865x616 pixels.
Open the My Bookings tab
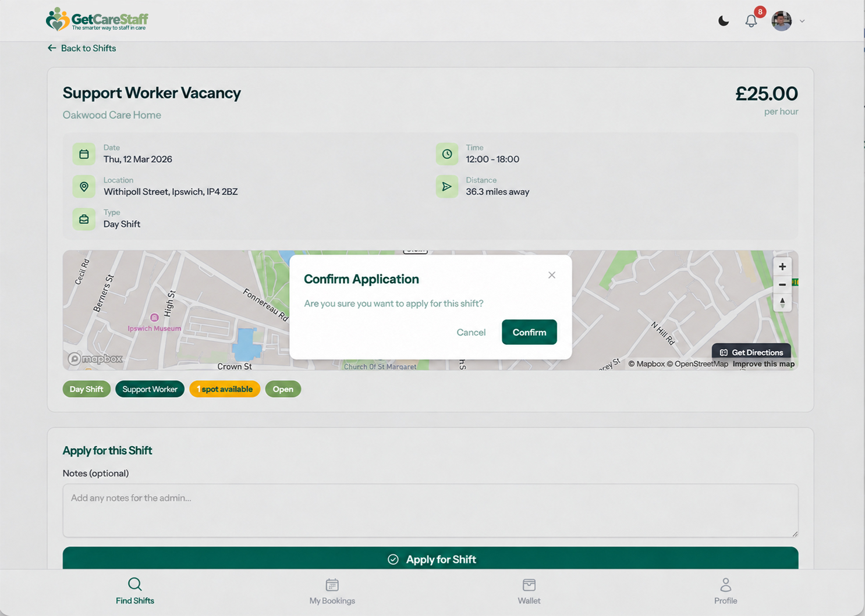332,592
